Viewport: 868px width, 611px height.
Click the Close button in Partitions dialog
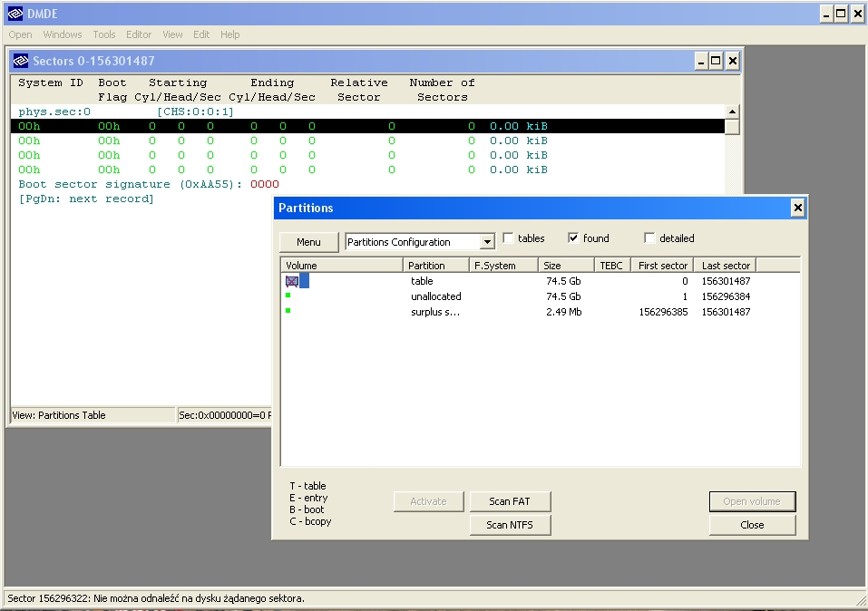coord(752,525)
